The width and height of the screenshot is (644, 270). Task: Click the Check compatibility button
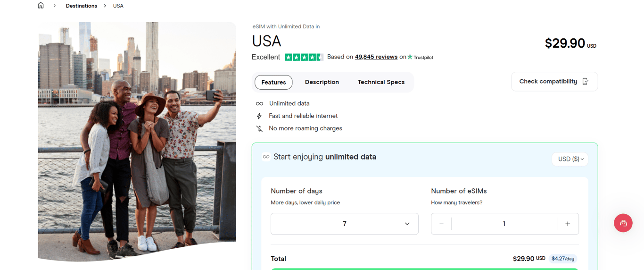coord(554,82)
